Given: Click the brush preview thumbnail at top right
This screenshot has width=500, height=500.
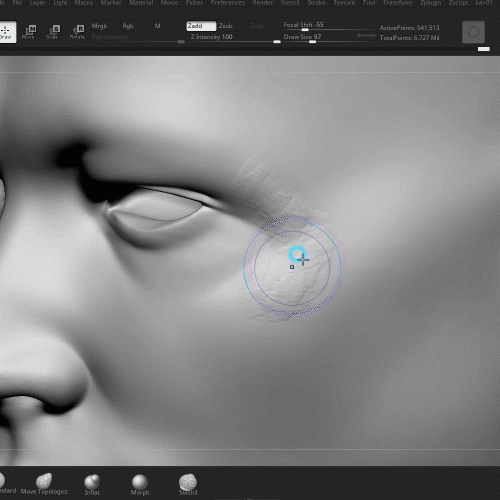Looking at the screenshot, I should point(473,32).
